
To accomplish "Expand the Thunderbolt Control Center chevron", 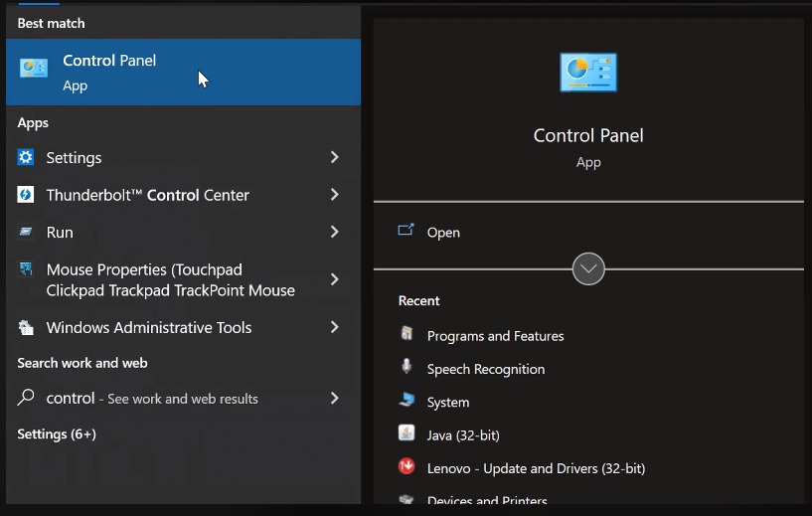I will 335,194.
